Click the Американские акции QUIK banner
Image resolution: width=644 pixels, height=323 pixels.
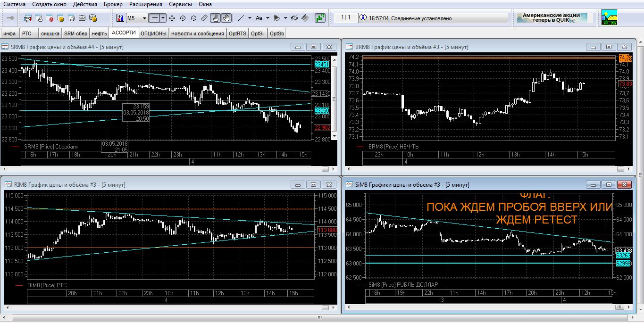click(551, 17)
